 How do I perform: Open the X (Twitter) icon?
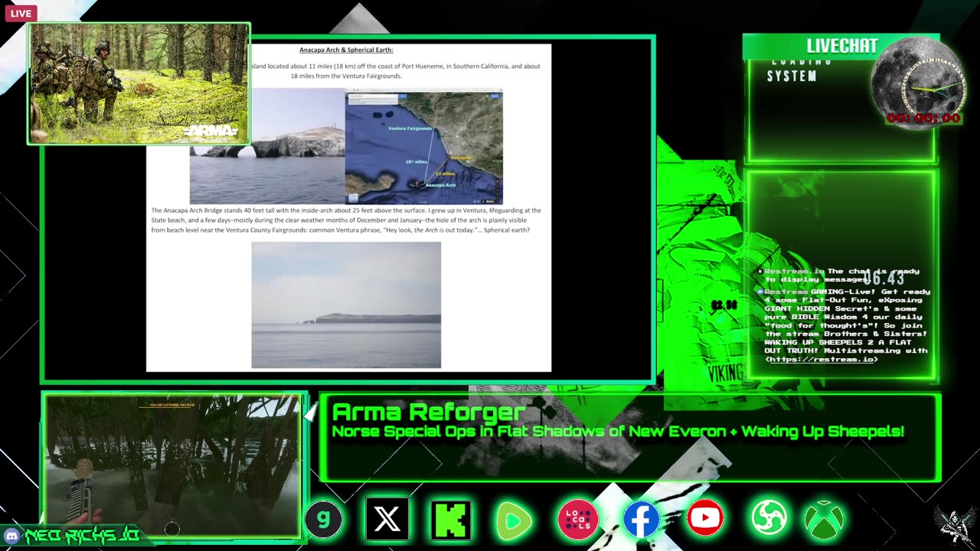[387, 520]
